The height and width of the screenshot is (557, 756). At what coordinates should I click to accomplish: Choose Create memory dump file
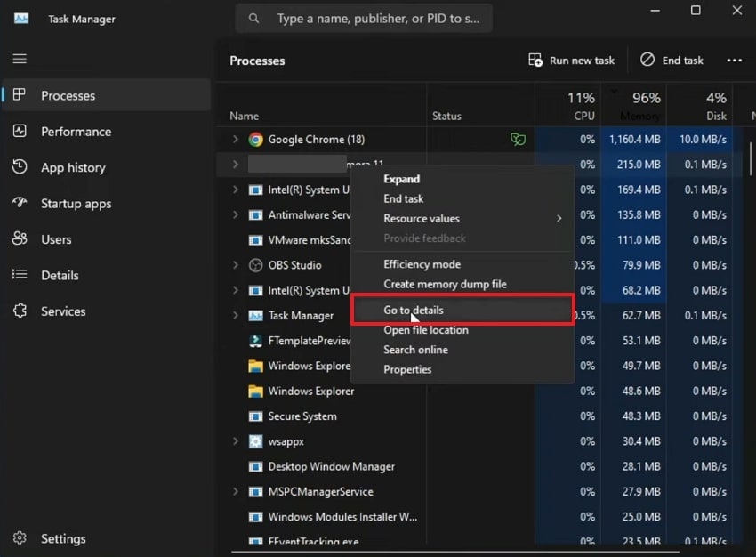[x=445, y=284]
